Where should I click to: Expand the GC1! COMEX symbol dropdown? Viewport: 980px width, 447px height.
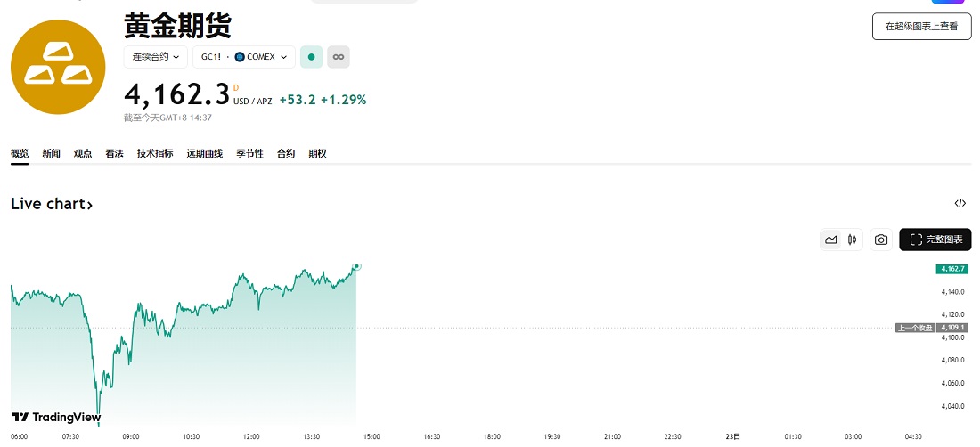(244, 57)
